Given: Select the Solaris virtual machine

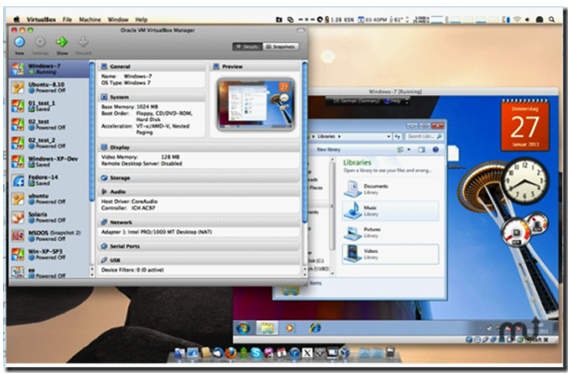Looking at the screenshot, I should pos(49,217).
